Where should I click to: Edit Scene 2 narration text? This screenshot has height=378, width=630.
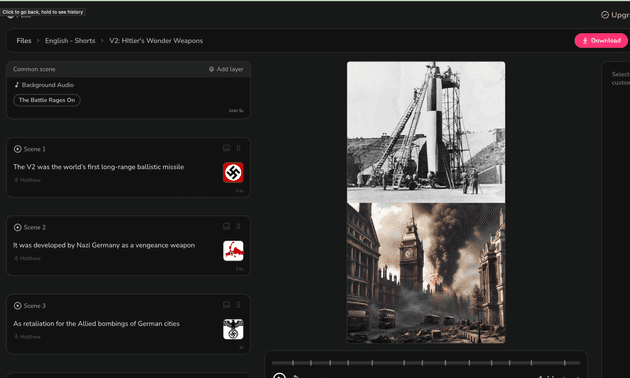[104, 245]
